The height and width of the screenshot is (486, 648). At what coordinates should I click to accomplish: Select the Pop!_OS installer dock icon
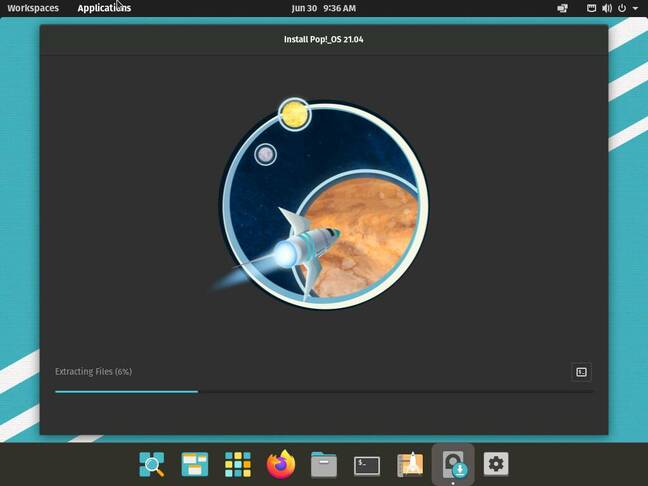[x=453, y=465]
